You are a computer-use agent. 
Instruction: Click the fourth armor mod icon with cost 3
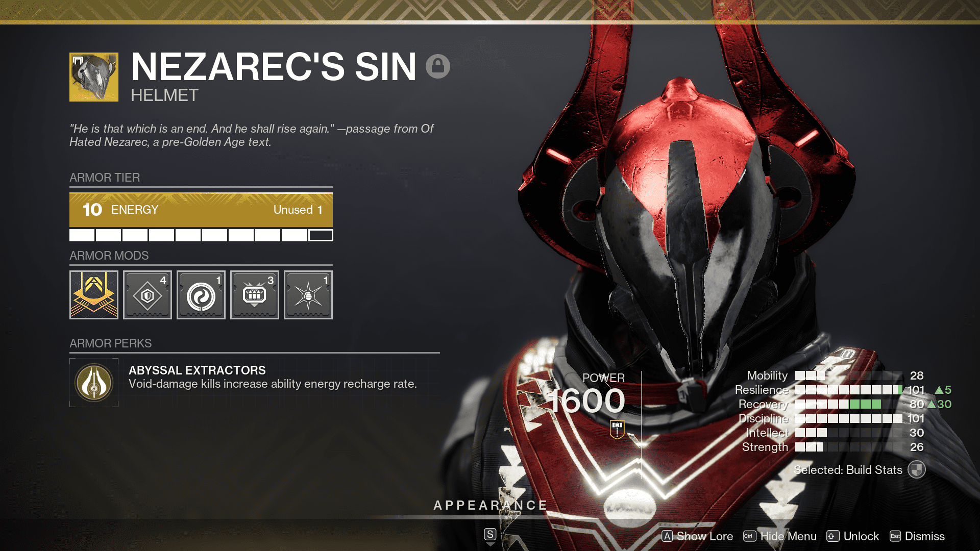click(254, 295)
